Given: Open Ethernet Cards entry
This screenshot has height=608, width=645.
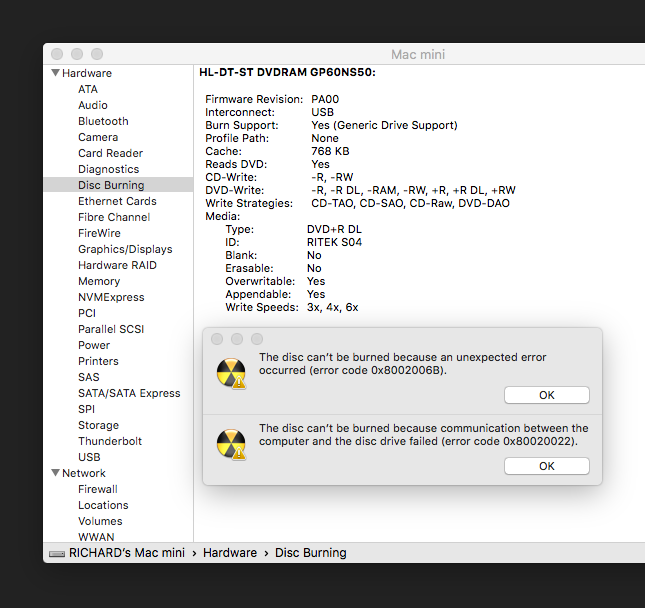Looking at the screenshot, I should click(117, 201).
